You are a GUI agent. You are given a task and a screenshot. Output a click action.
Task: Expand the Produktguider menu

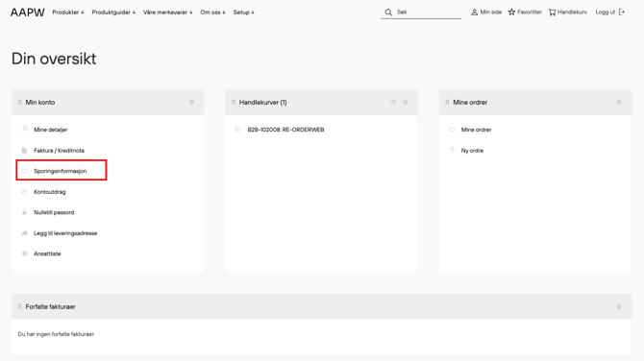pyautogui.click(x=113, y=12)
